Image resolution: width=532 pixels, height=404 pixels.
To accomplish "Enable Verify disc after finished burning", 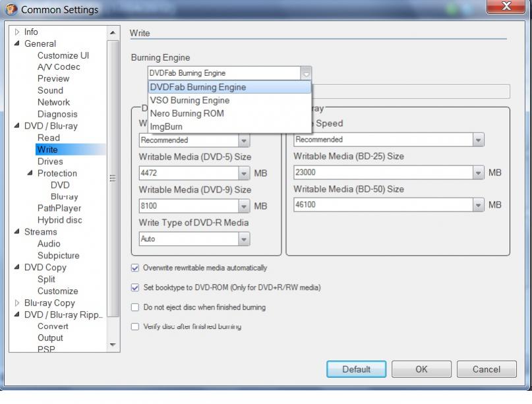I will point(135,327).
